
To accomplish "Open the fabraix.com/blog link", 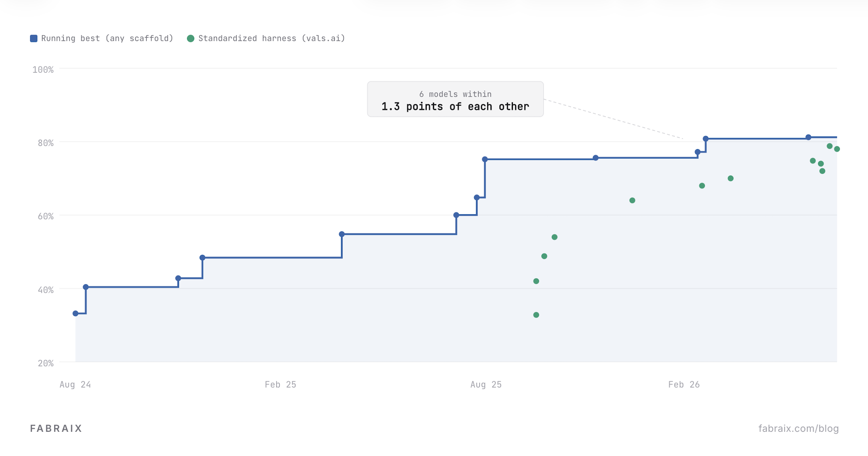I will (x=798, y=428).
